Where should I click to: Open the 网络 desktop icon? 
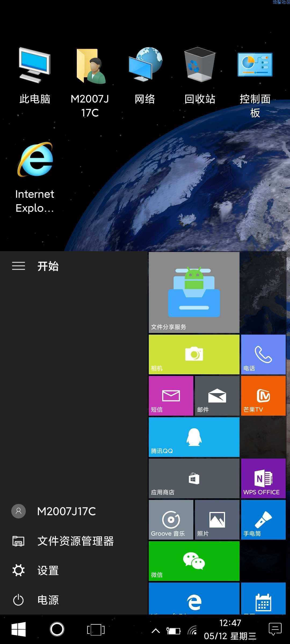[145, 75]
